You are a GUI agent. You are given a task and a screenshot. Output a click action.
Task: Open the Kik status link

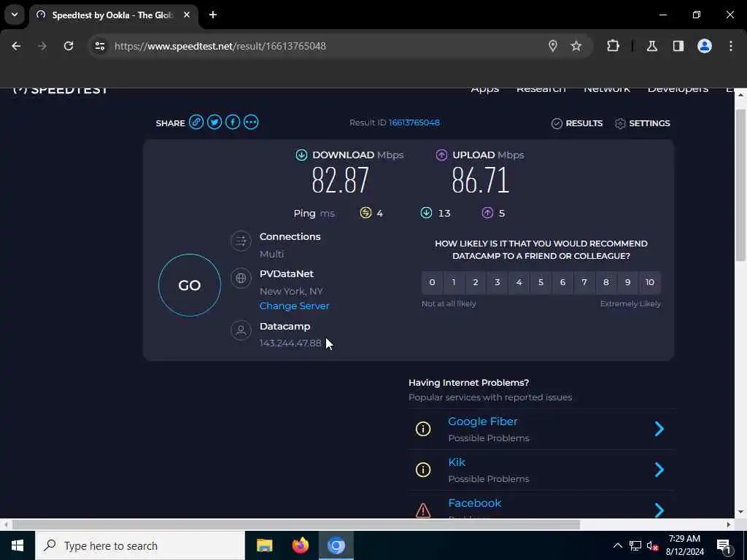(457, 462)
